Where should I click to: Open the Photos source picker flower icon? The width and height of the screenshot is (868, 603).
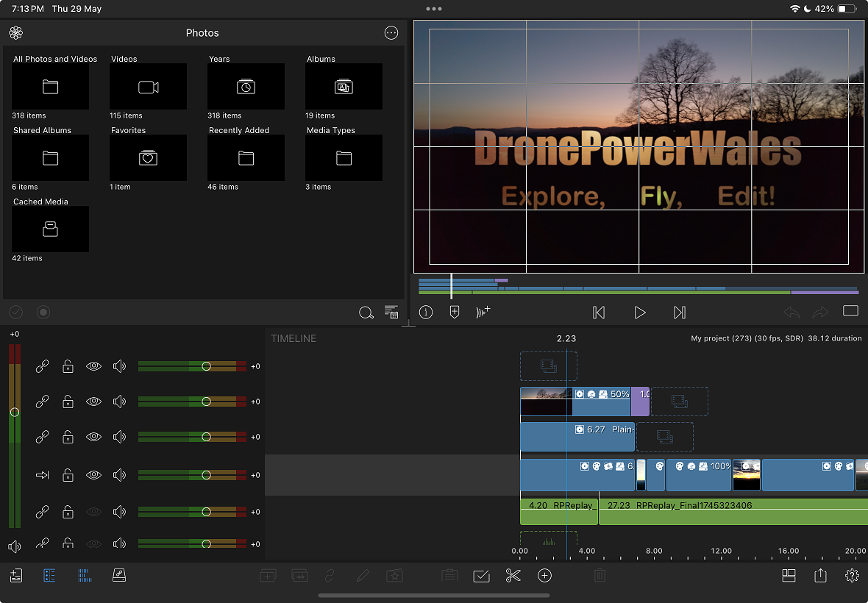[x=16, y=32]
